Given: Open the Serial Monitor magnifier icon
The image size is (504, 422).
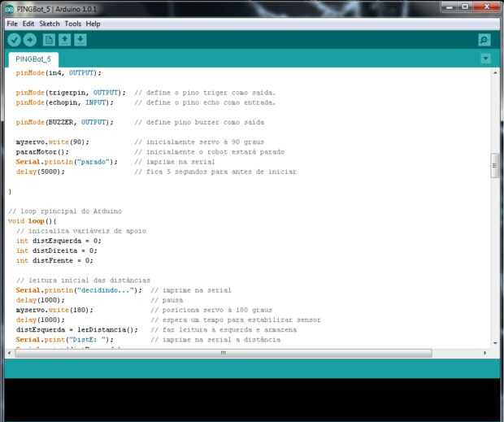Looking at the screenshot, I should coord(484,40).
